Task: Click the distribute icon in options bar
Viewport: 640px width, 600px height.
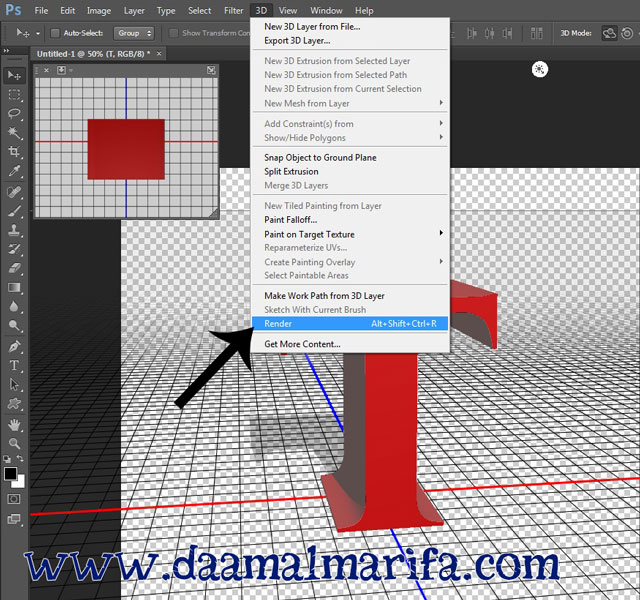Action: click(537, 33)
